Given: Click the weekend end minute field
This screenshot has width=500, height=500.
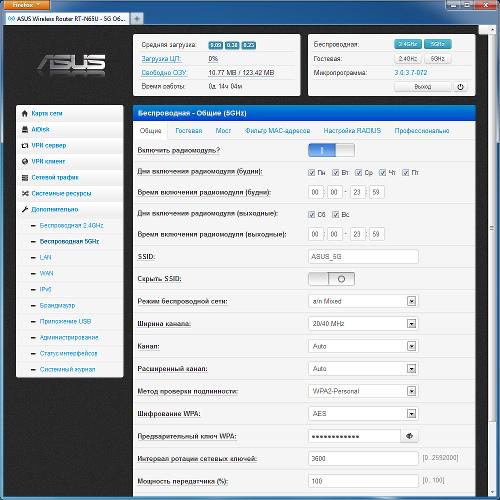Looking at the screenshot, I should (x=376, y=234).
